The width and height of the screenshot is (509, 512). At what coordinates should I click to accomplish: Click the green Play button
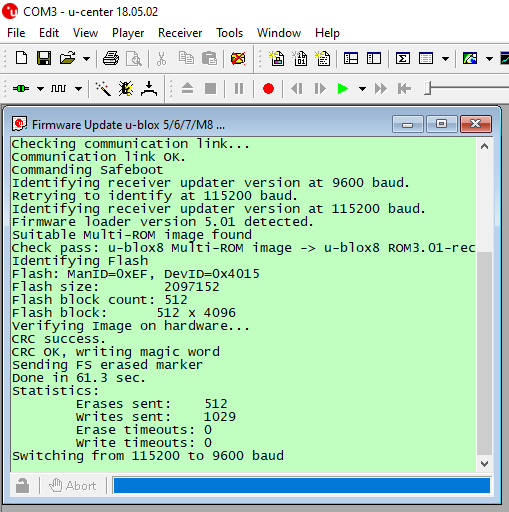pyautogui.click(x=343, y=89)
